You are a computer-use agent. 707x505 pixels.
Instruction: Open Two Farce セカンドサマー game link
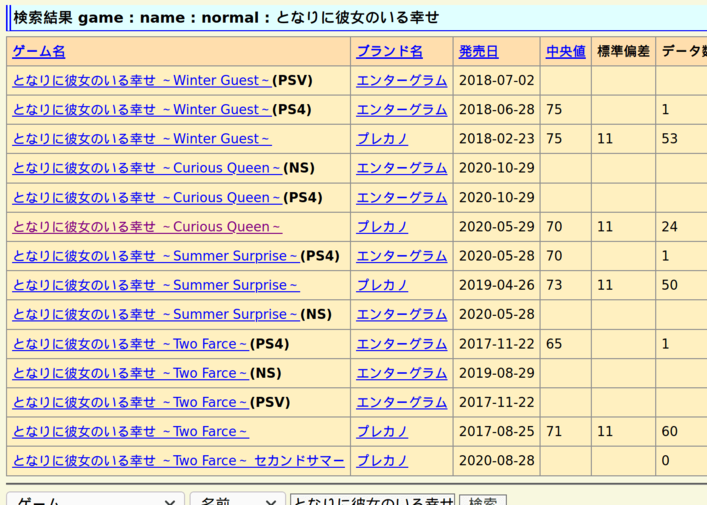coord(178,461)
